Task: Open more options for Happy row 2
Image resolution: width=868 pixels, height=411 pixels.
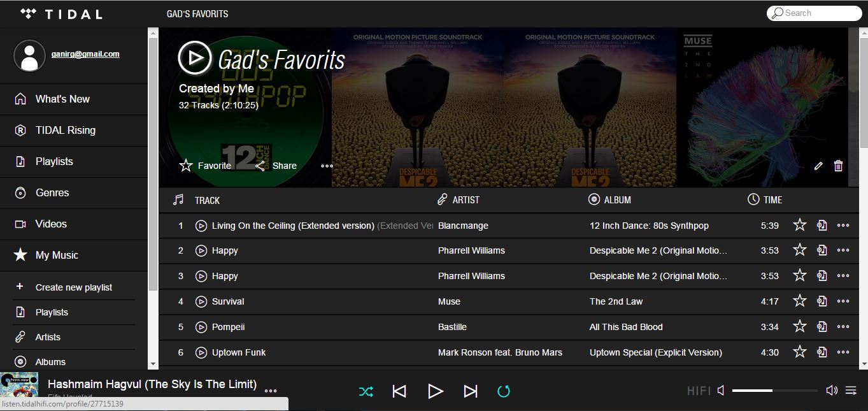Action: click(843, 250)
